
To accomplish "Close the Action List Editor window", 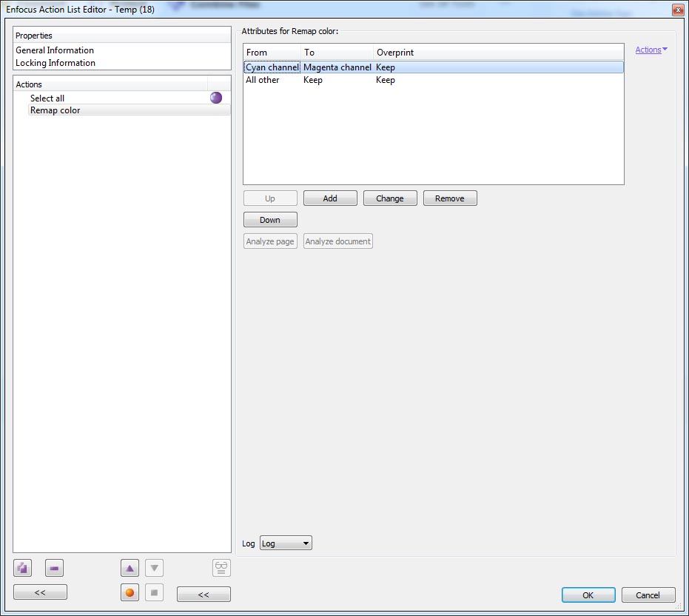I will point(678,10).
